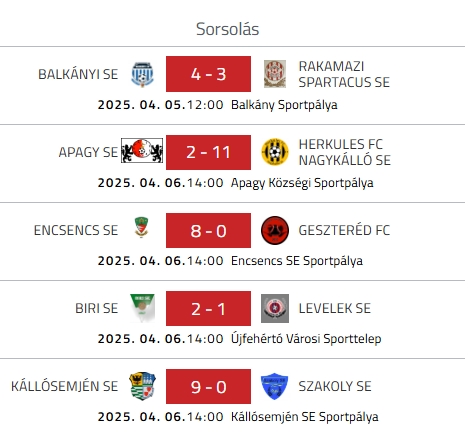468x447 pixels.
Task: Click the blue Szakoly SE shield
Action: point(274,386)
